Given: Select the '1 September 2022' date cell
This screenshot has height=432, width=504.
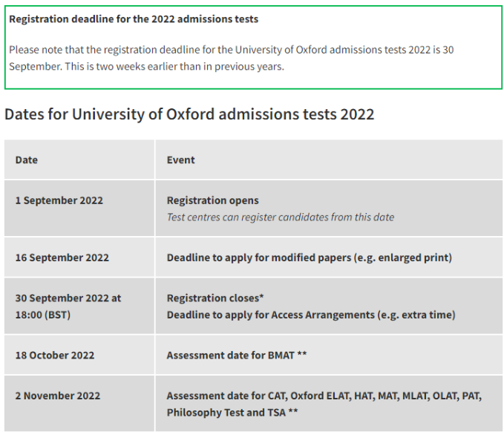Looking at the screenshot, I should 59,200.
